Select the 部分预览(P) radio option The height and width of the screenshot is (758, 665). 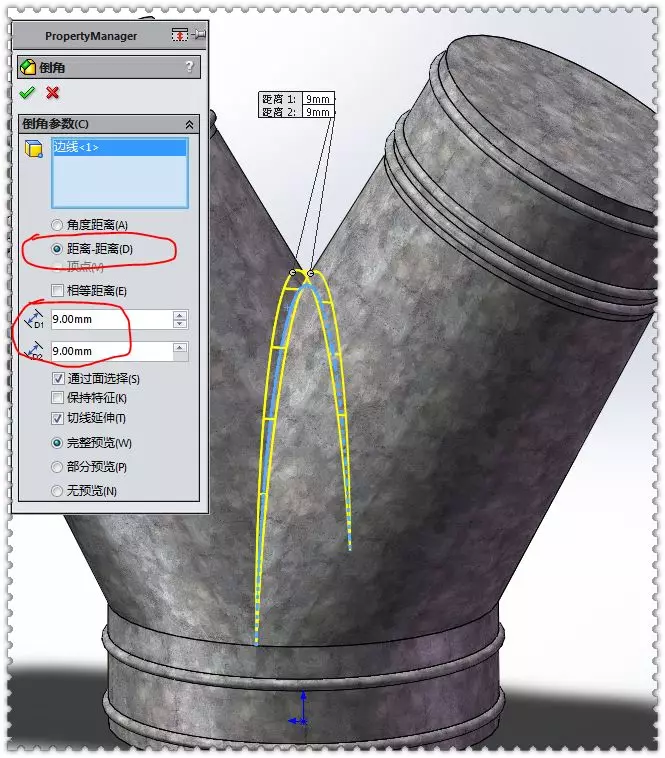[57, 467]
